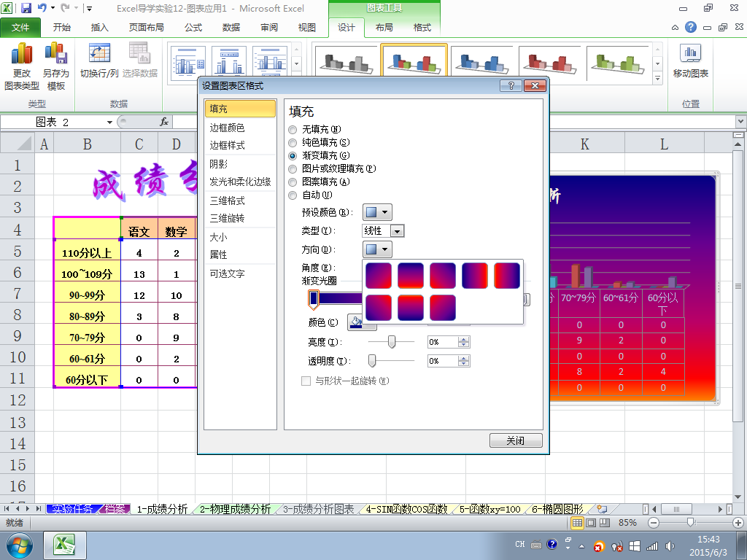Pick first gradient direction swatch in top row
Screen dimensions: 747x560
(x=379, y=276)
